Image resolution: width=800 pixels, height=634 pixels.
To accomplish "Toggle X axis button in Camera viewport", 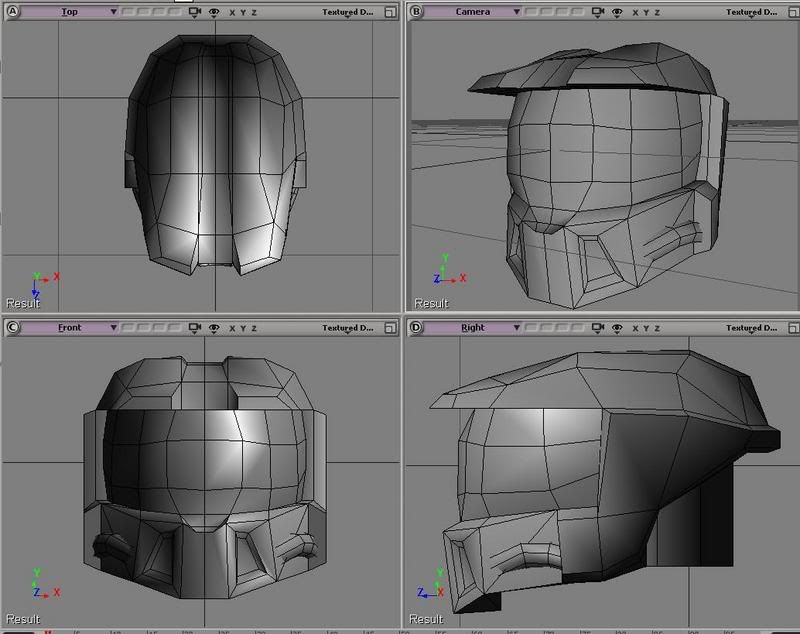I will (635, 13).
